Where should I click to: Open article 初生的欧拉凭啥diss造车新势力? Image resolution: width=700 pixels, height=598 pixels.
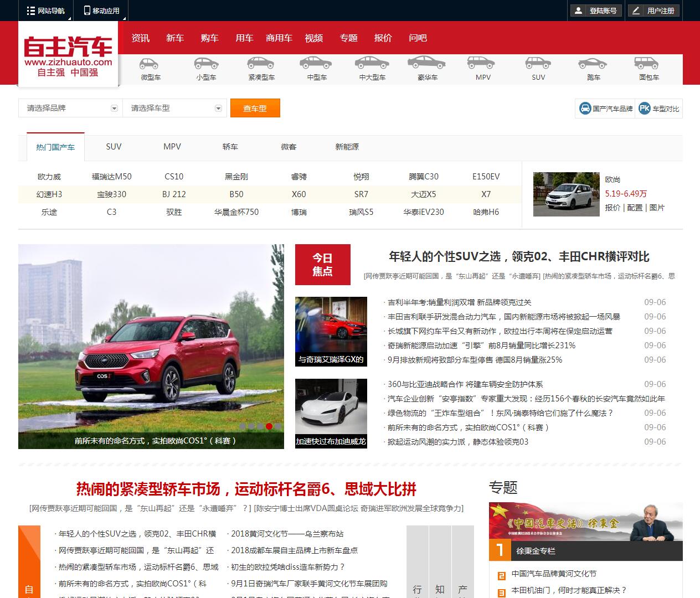(x=288, y=567)
